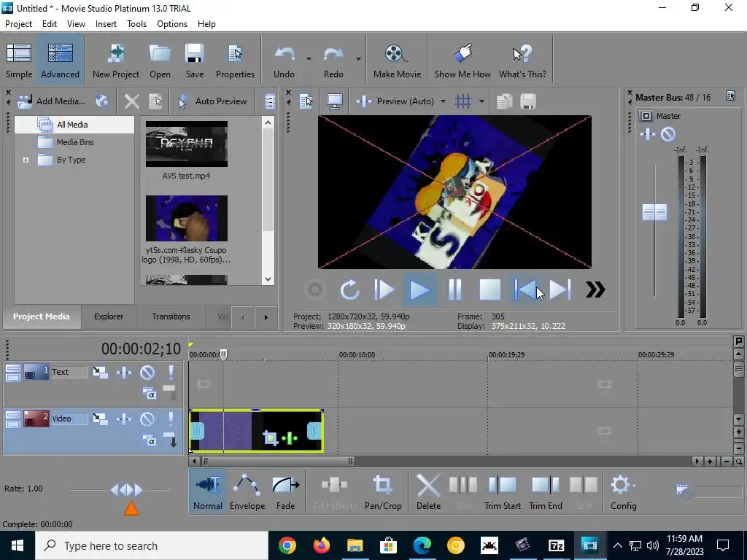747x560 pixels.
Task: Open the Explorer tab
Action: pos(109,316)
